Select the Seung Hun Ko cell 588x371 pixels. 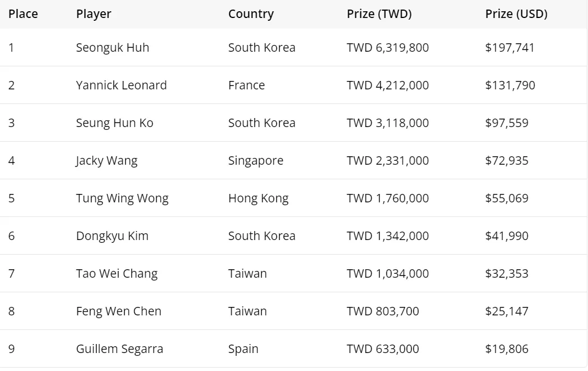[115, 123]
